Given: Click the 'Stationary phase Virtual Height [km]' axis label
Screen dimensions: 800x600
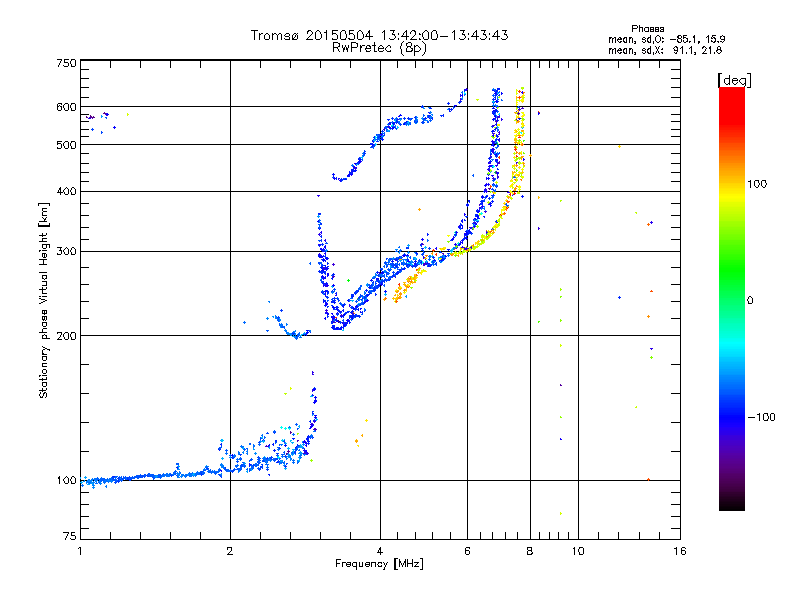Looking at the screenshot, I should point(43,301).
